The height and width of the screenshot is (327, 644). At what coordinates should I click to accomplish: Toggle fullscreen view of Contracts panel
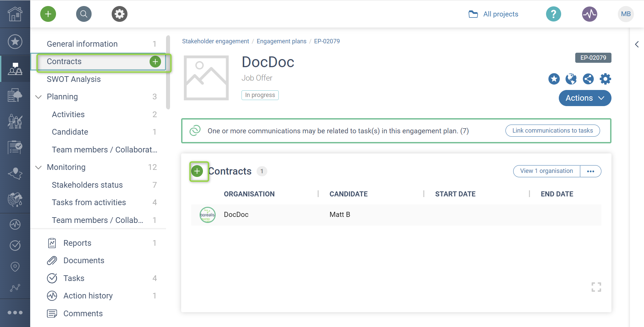point(596,287)
